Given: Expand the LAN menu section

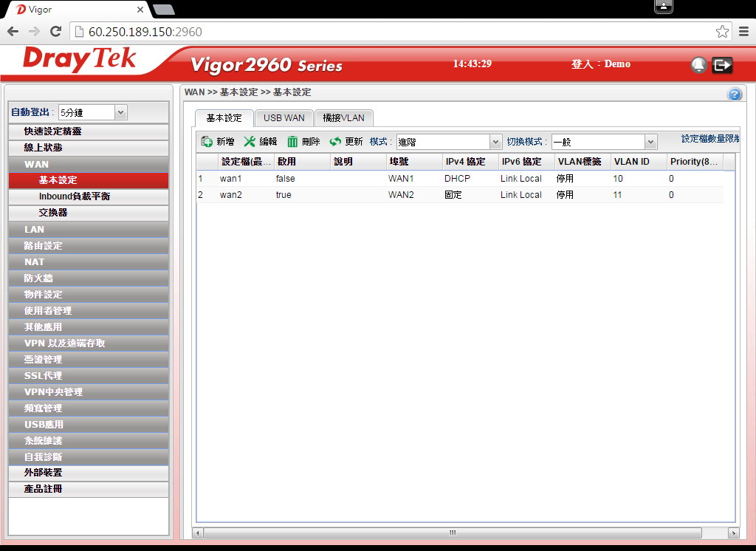Looking at the screenshot, I should pos(89,229).
